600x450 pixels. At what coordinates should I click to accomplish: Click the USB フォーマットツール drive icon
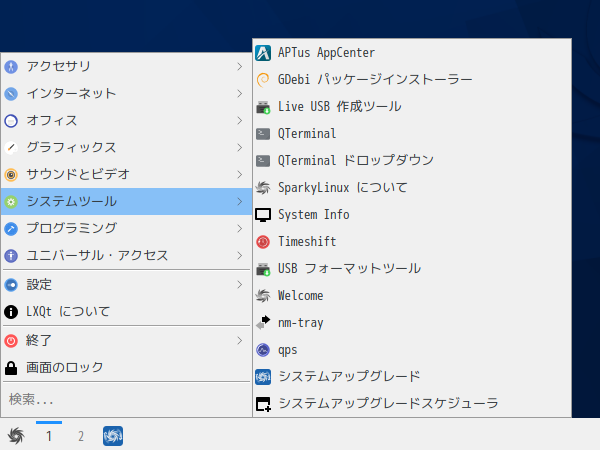pyautogui.click(x=263, y=269)
